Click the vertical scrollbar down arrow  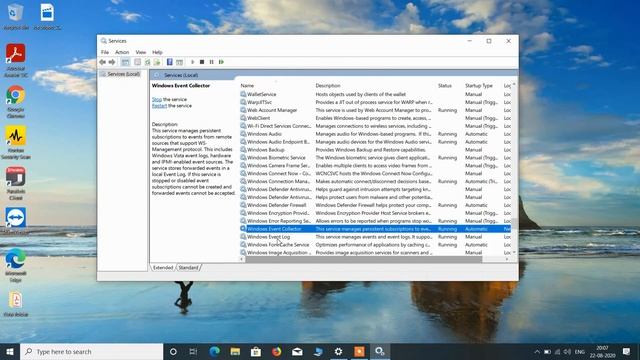(514, 253)
